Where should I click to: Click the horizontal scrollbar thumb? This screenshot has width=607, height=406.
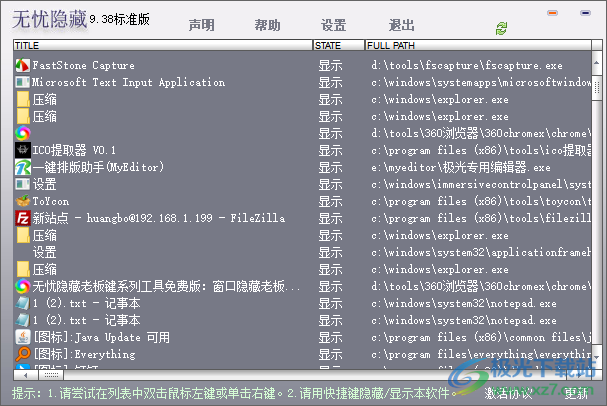click(51, 375)
